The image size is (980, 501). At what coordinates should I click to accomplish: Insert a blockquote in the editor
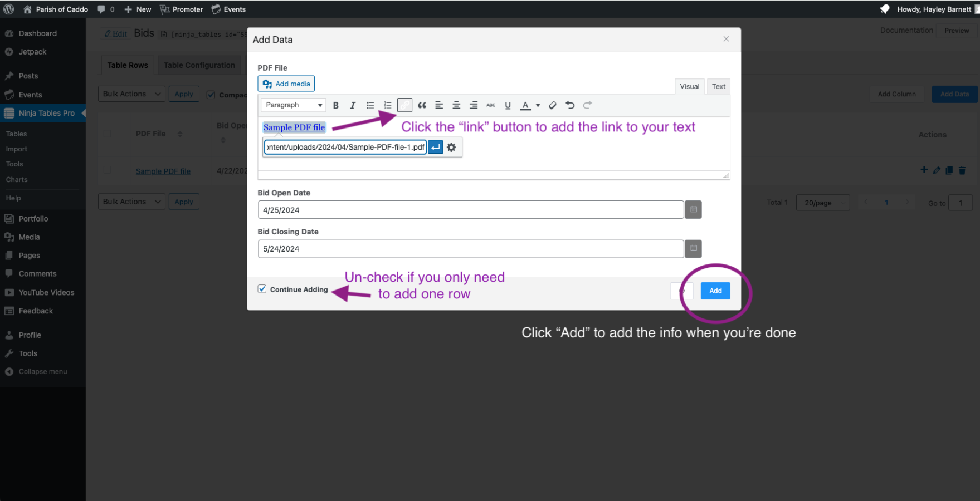422,105
